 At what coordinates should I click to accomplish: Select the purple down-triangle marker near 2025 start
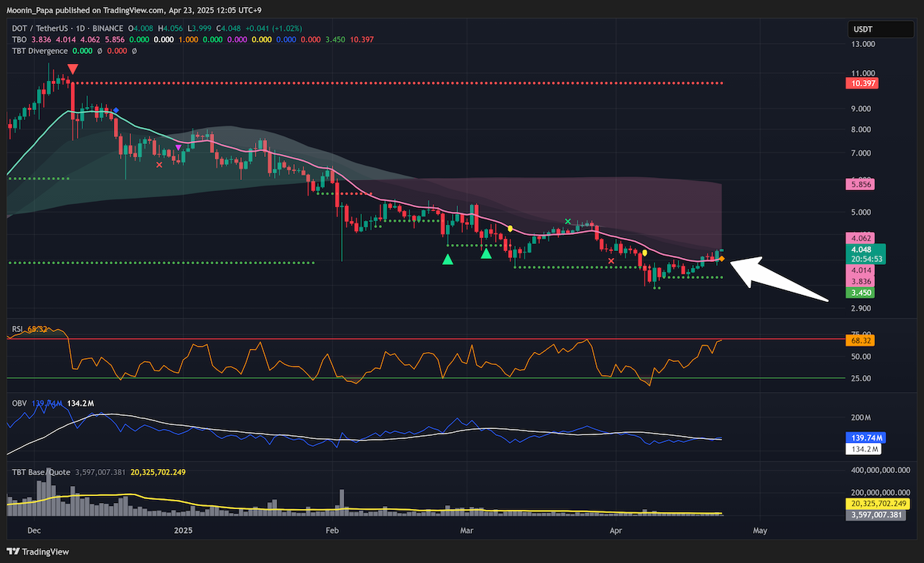[179, 146]
